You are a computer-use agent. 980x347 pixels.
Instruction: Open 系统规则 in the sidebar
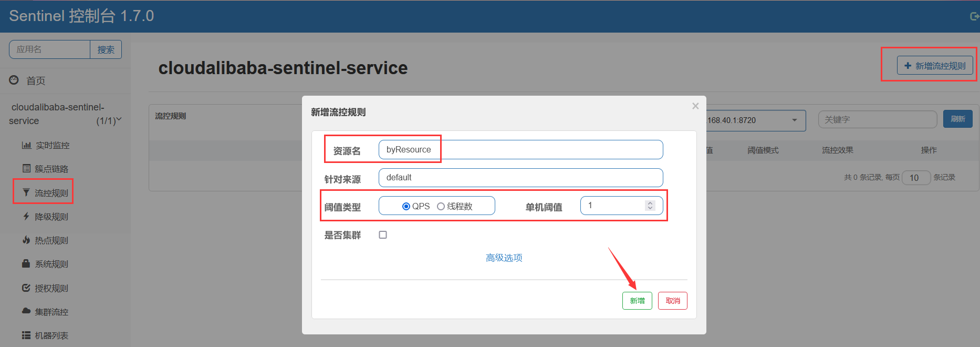click(51, 264)
